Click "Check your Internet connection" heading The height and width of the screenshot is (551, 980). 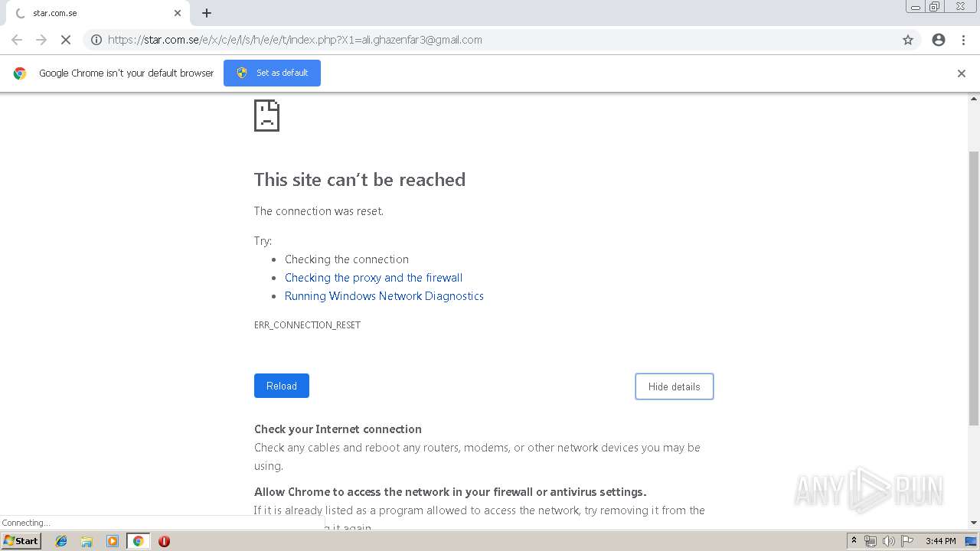tap(338, 429)
